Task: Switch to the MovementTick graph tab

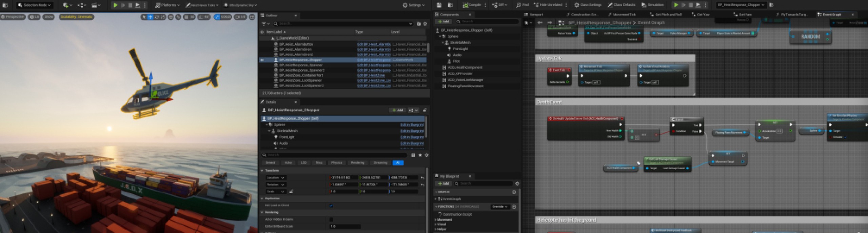Action: click(x=622, y=15)
